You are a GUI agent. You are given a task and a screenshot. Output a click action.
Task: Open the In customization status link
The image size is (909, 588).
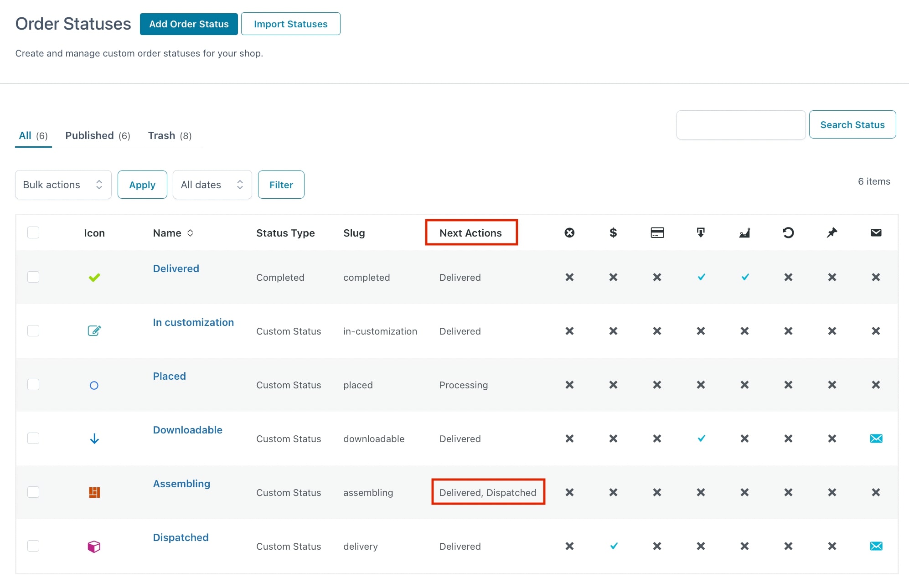(x=193, y=322)
